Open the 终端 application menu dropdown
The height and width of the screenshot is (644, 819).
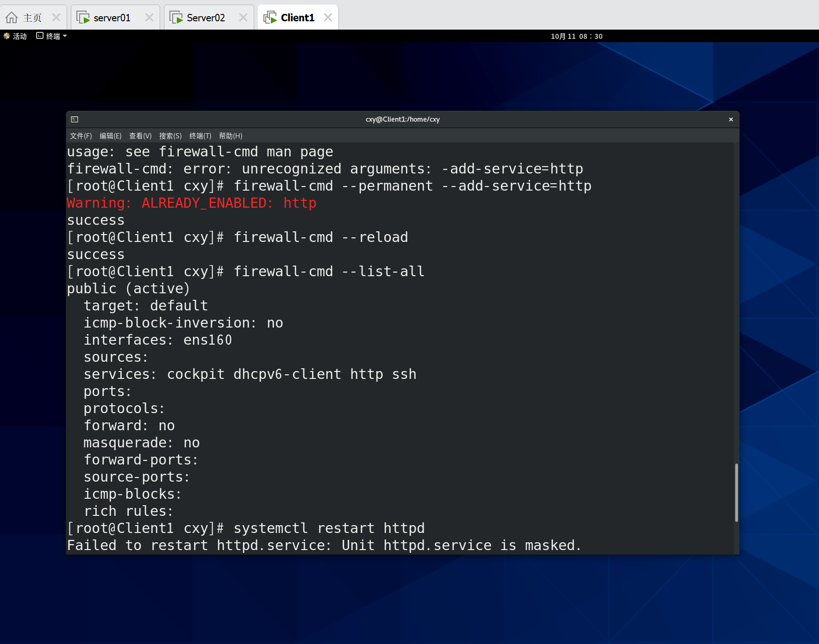point(52,36)
